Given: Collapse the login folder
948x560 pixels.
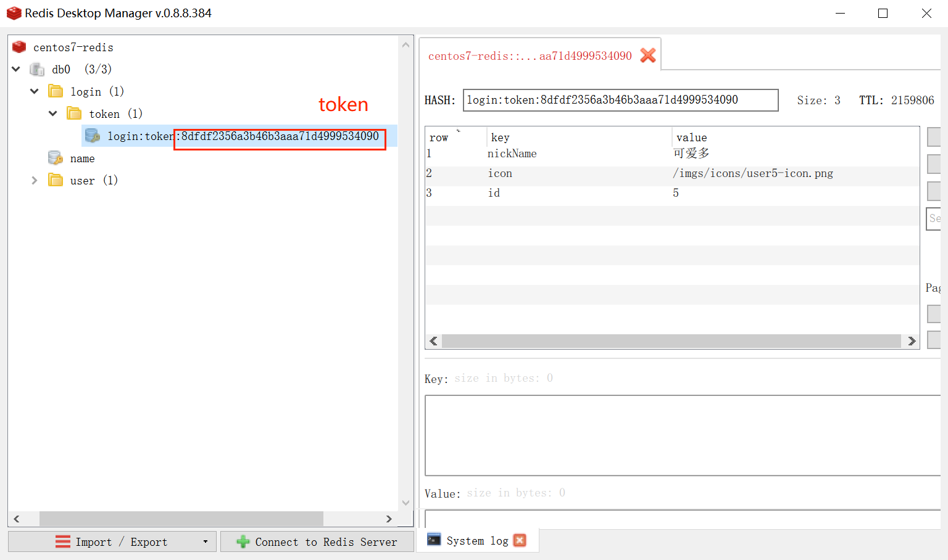Looking at the screenshot, I should coord(35,91).
